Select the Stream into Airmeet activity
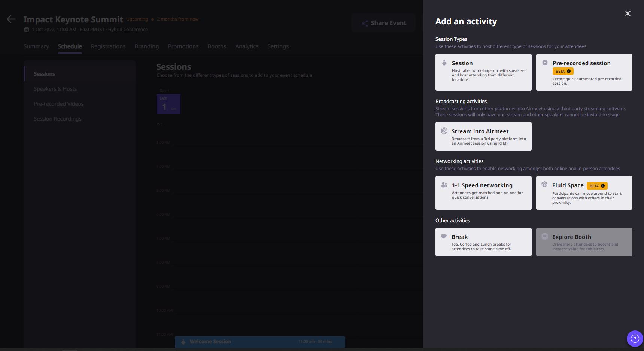 click(483, 136)
